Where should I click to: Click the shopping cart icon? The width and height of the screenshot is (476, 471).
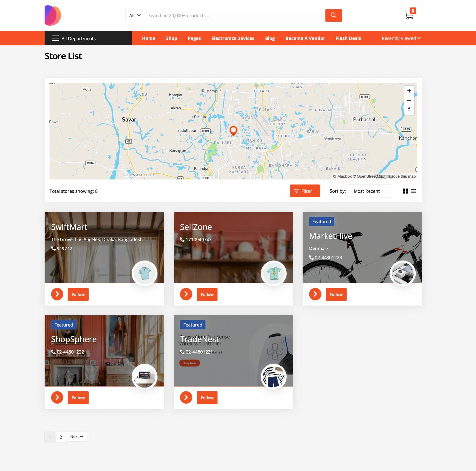coord(408,15)
